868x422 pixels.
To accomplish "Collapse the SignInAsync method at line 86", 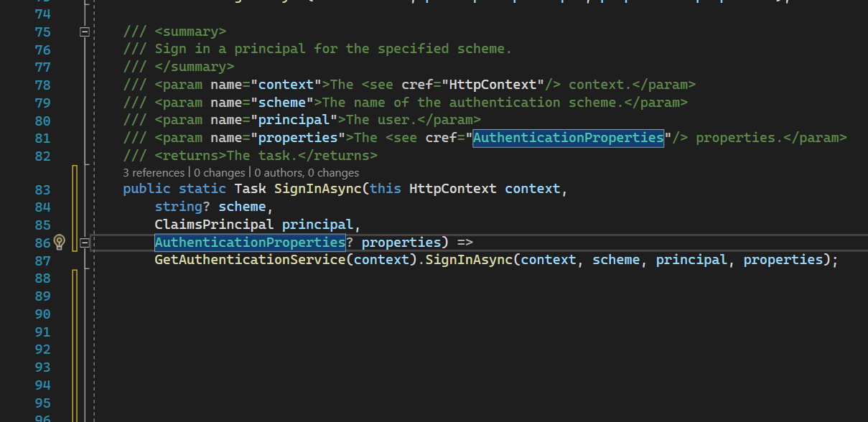I will [84, 243].
